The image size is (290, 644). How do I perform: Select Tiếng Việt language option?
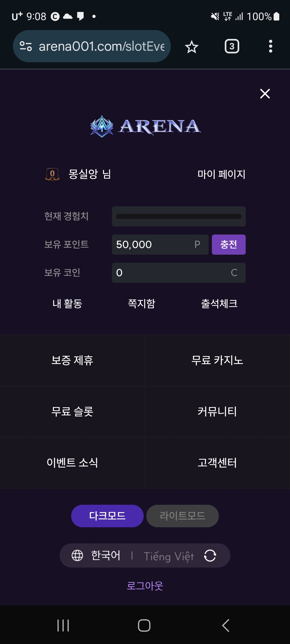coord(169,556)
